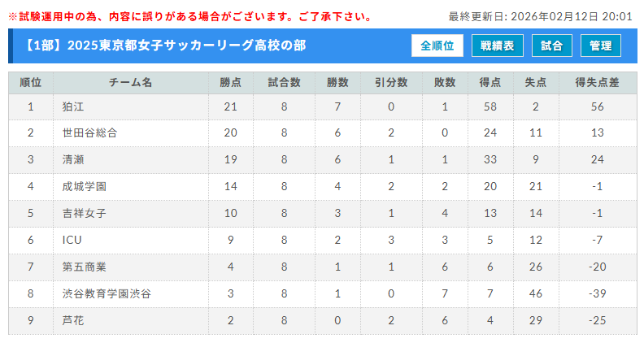Select the 芦花 team entry
This screenshot has width=644, height=343.
pos(72,321)
